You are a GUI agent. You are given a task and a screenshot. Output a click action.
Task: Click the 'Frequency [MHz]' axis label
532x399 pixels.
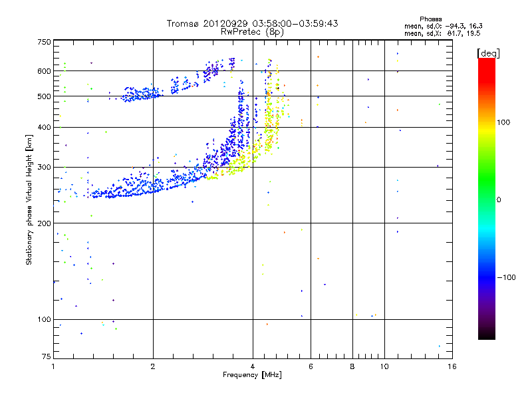tap(252, 375)
